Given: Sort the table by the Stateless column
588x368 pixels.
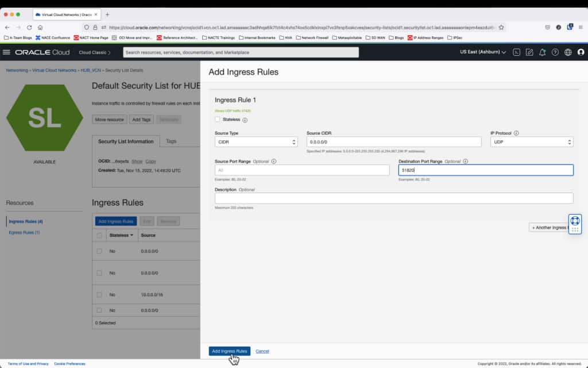Looking at the screenshot, I should pyautogui.click(x=121, y=235).
